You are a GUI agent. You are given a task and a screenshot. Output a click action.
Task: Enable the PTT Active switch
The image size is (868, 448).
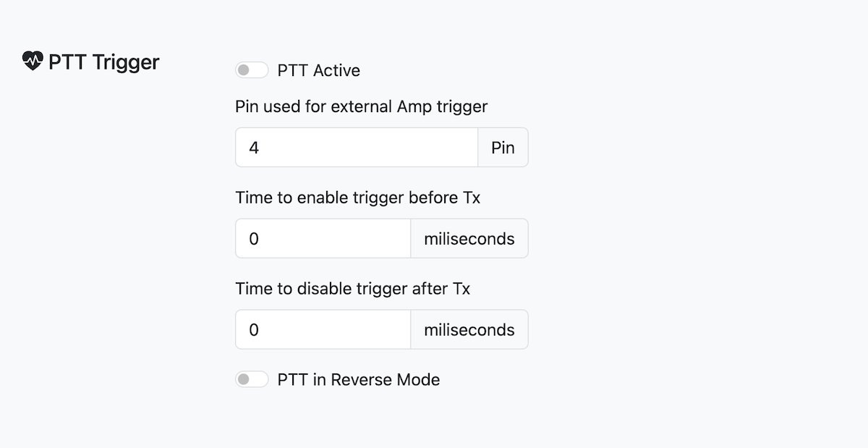[x=252, y=70]
